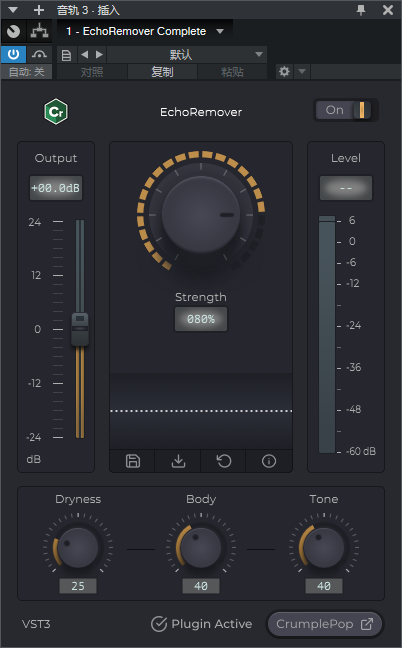Open the gear settings icon
402x648 pixels.
pos(284,71)
